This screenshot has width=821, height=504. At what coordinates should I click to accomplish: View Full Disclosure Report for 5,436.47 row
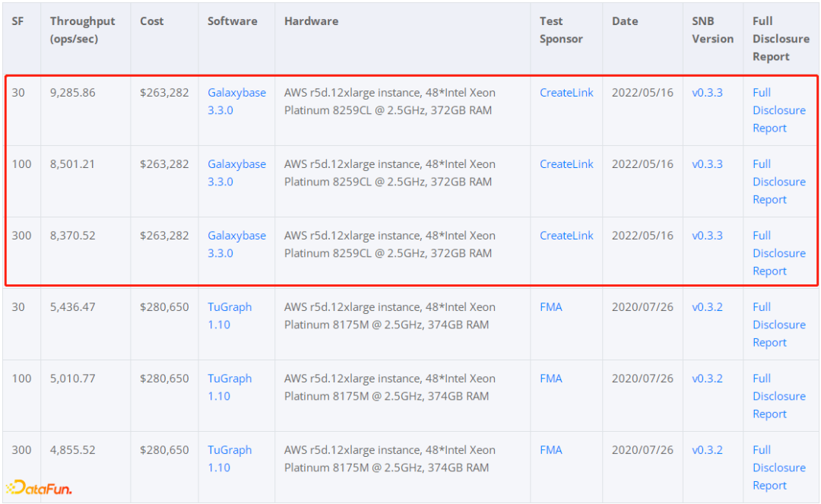point(778,325)
